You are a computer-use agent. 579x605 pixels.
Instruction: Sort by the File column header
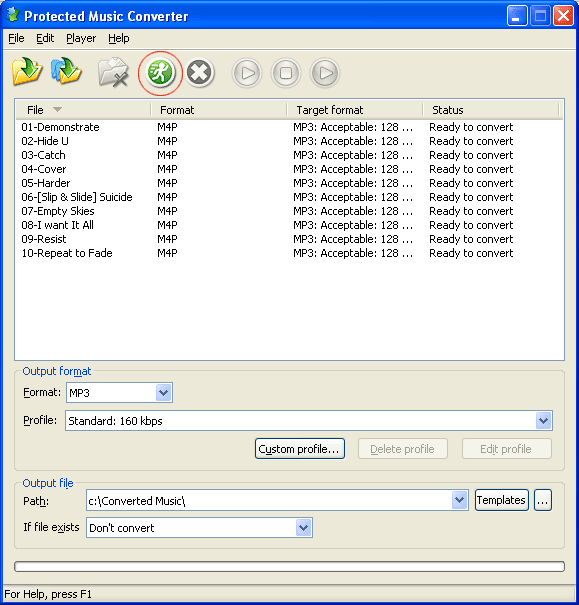(x=83, y=110)
